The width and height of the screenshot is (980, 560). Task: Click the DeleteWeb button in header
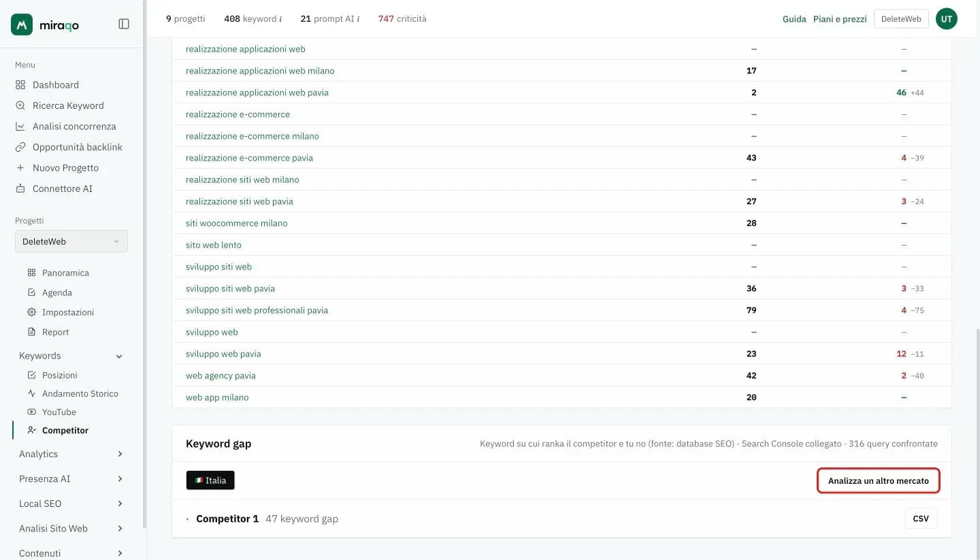click(x=901, y=19)
